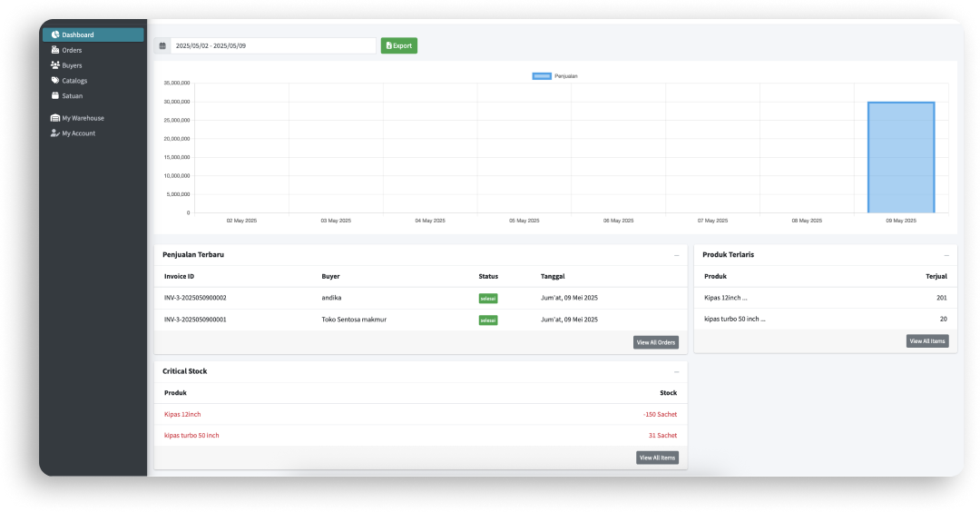Collapse the Critical Stock panel
This screenshot has height=512, width=980.
tap(676, 372)
